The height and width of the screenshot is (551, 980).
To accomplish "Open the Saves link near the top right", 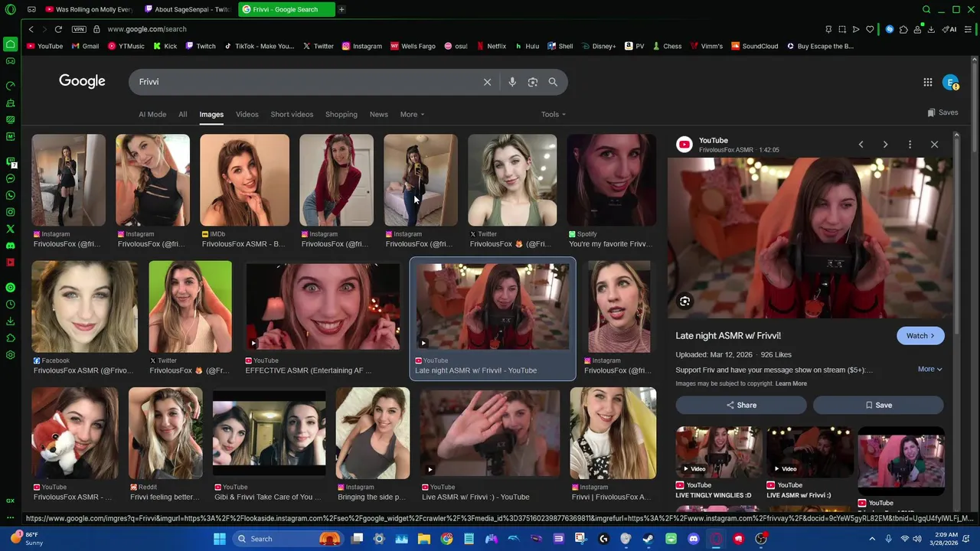I will [942, 112].
